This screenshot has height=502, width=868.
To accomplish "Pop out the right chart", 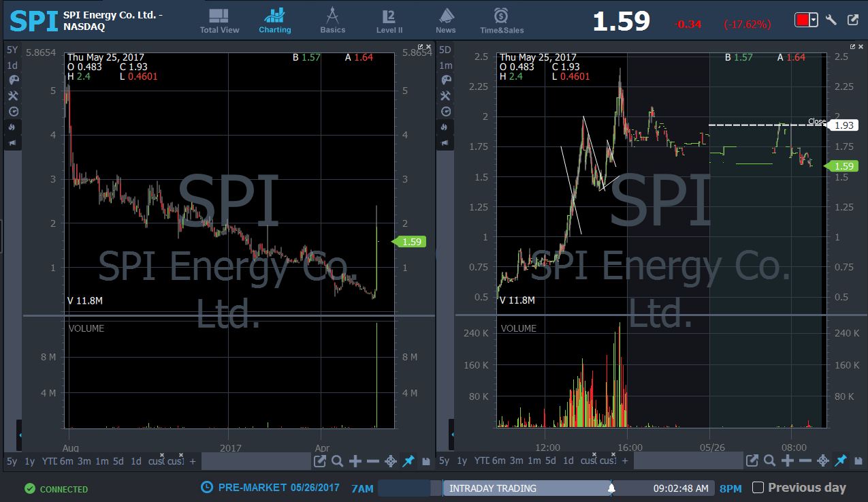I will (x=752, y=461).
